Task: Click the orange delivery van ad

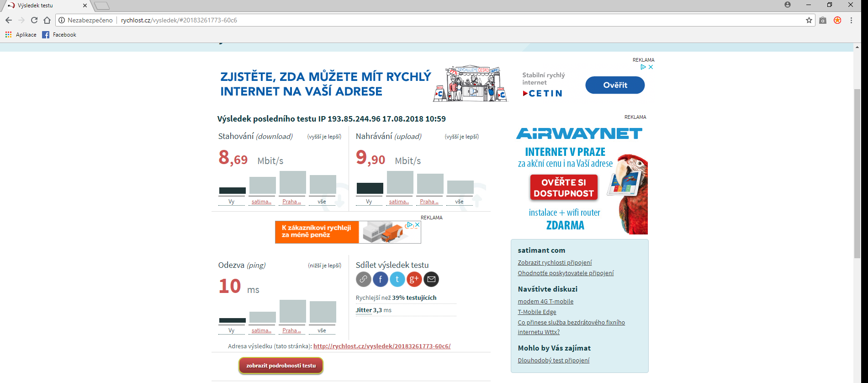Action: coord(348,232)
